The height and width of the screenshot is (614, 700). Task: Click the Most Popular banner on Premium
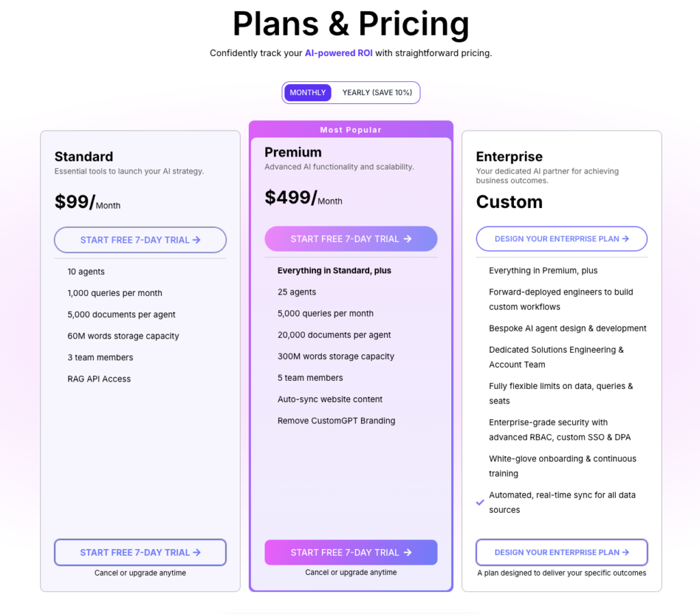point(351,129)
